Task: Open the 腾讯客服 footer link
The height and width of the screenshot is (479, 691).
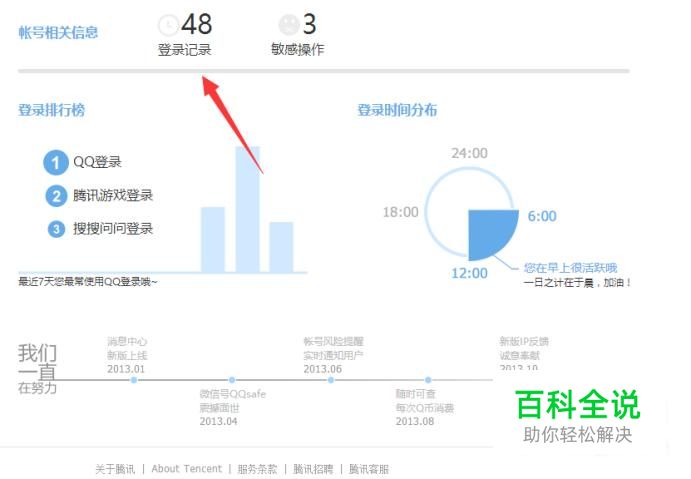Action: (369, 469)
